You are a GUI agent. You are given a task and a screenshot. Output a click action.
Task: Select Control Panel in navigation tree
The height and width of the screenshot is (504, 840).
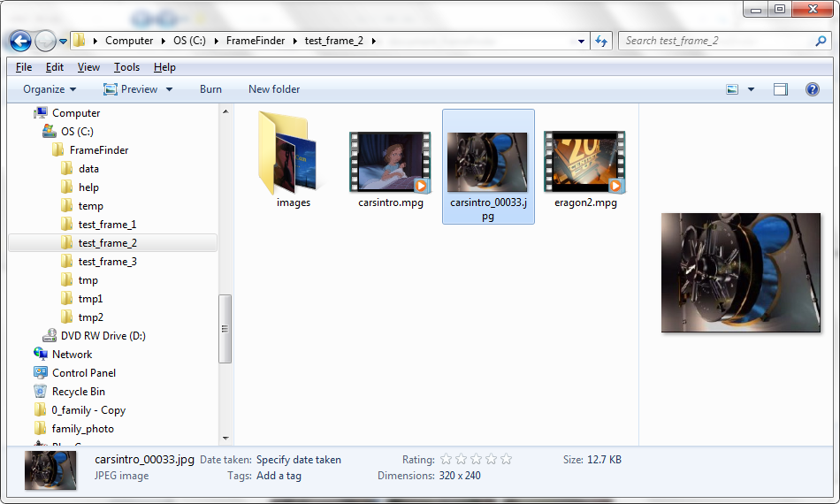pos(84,373)
